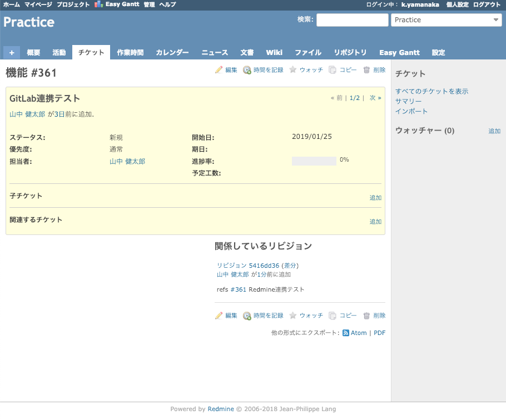The width and height of the screenshot is (506, 420).
Task: Click the bottom trash delete icon
Action: click(x=366, y=316)
